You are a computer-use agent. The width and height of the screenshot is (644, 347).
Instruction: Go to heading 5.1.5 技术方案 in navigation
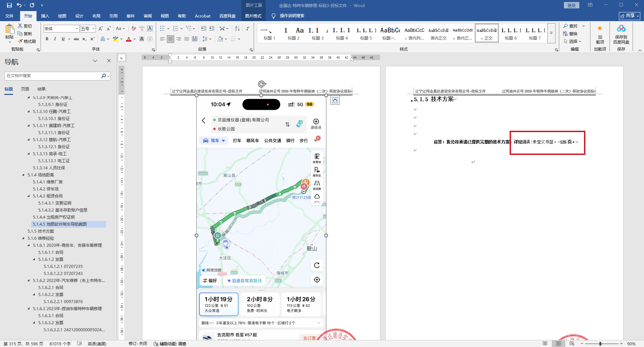41,231
